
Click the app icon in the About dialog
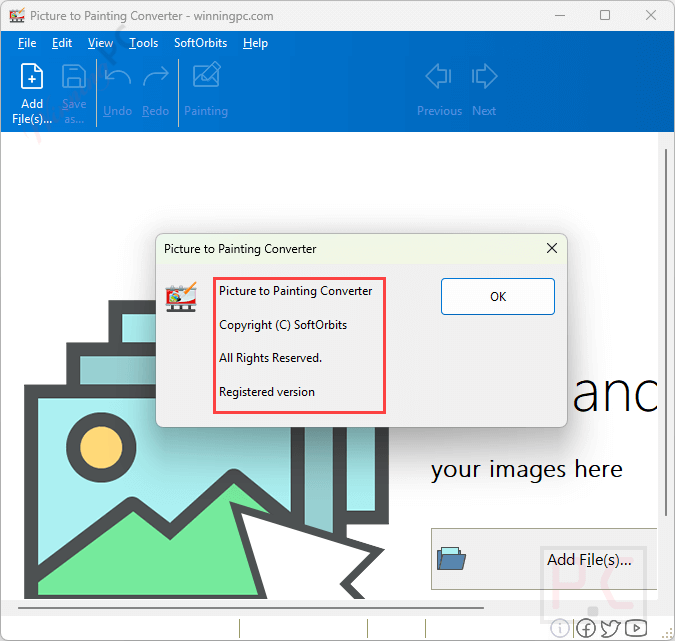[181, 297]
